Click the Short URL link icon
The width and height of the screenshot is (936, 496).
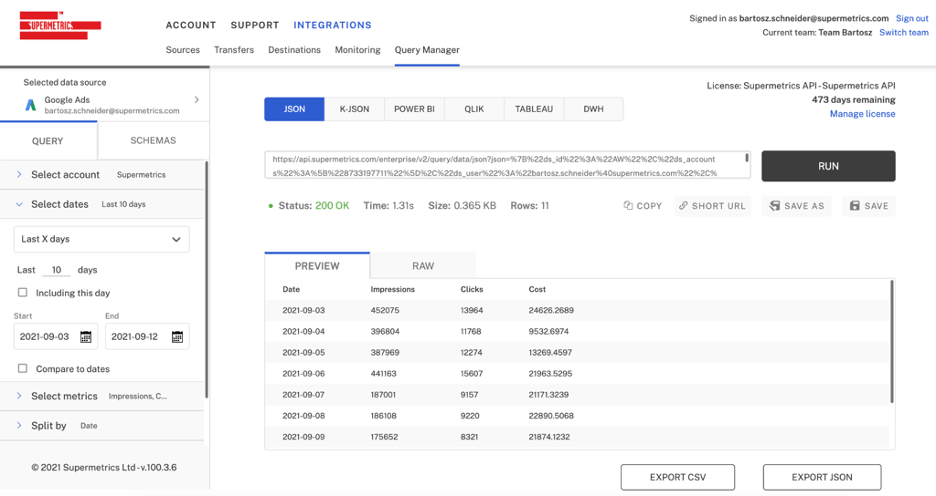point(683,206)
